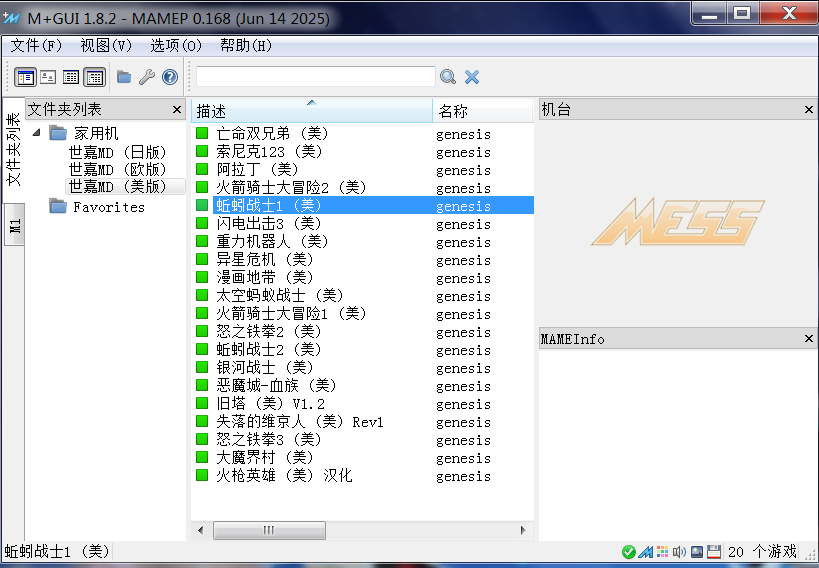
Task: Switch to the folder-list view toolbar icon
Action: pyautogui.click(x=25, y=77)
